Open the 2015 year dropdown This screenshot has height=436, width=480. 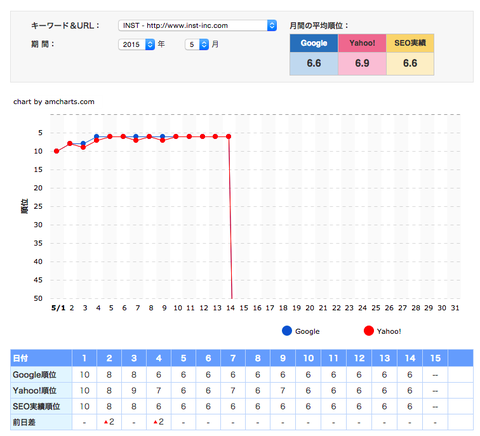(x=136, y=44)
